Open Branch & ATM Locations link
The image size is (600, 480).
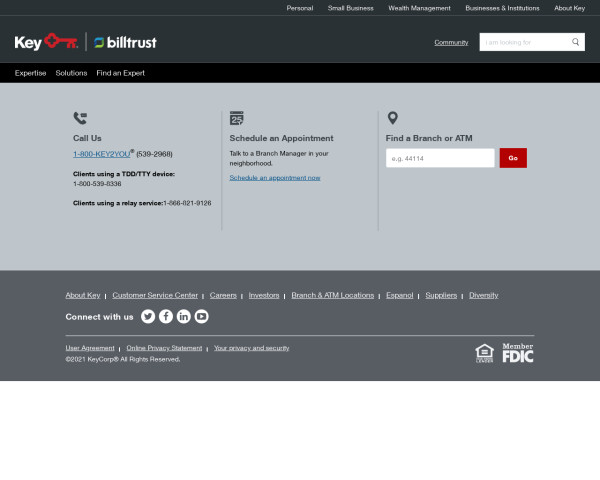click(x=333, y=295)
